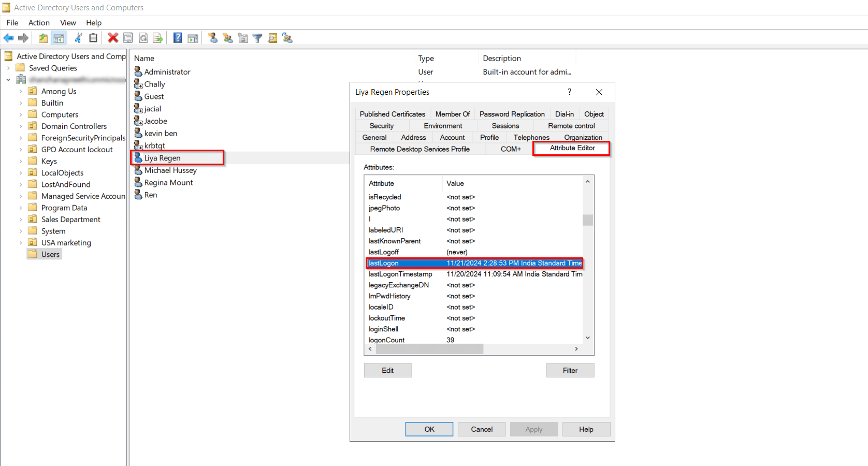
Task: Click the Edit button
Action: [x=387, y=370]
